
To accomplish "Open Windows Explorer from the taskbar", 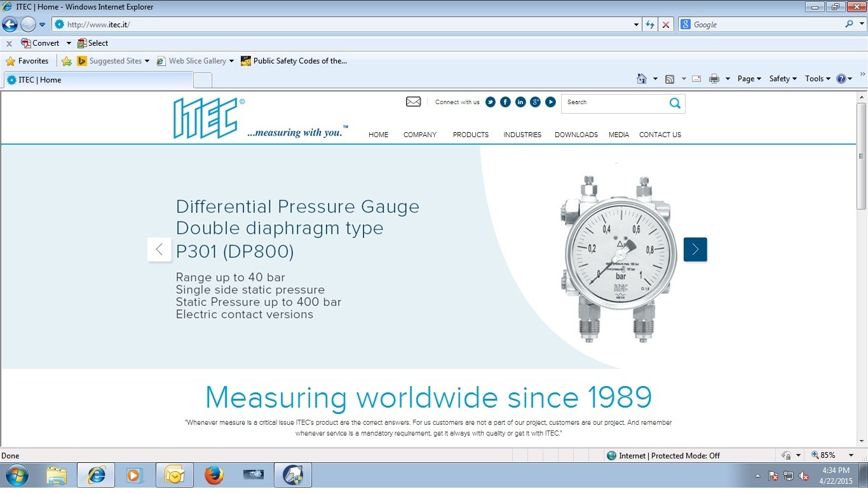I will [x=57, y=475].
